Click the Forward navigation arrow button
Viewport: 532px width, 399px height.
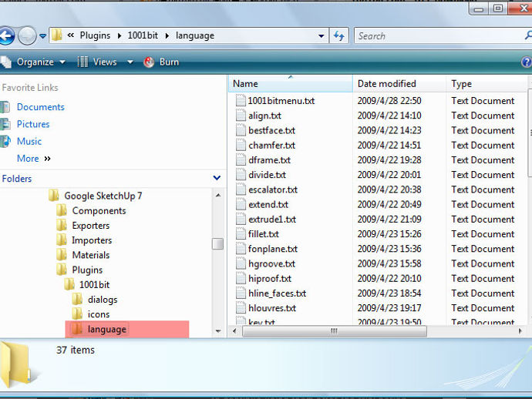click(27, 35)
